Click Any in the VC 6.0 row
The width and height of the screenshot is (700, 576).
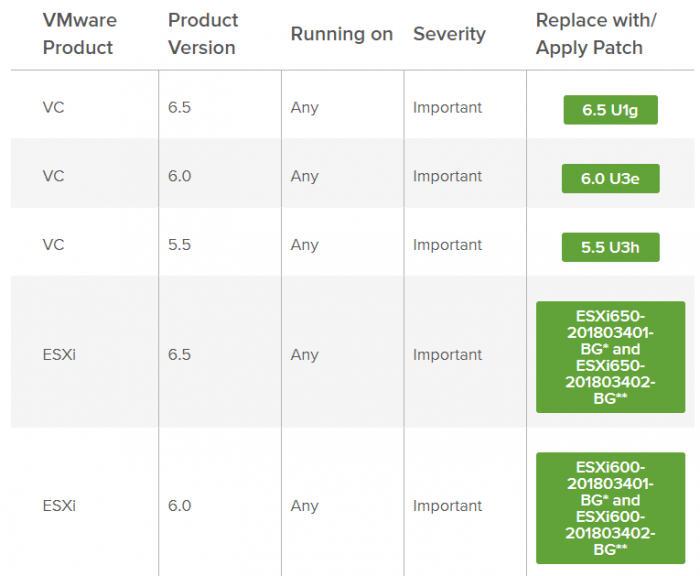pyautogui.click(x=304, y=176)
